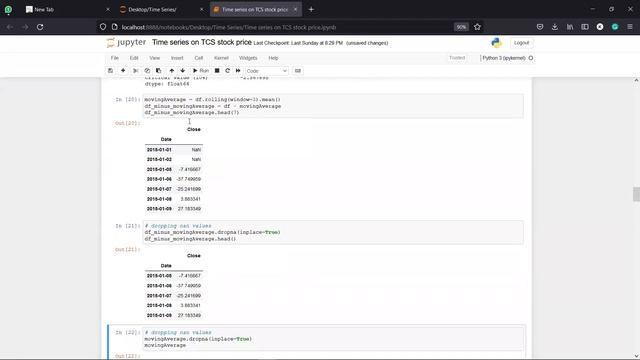Click the Out[20] output prompt
640x360 pixels.
(127, 123)
